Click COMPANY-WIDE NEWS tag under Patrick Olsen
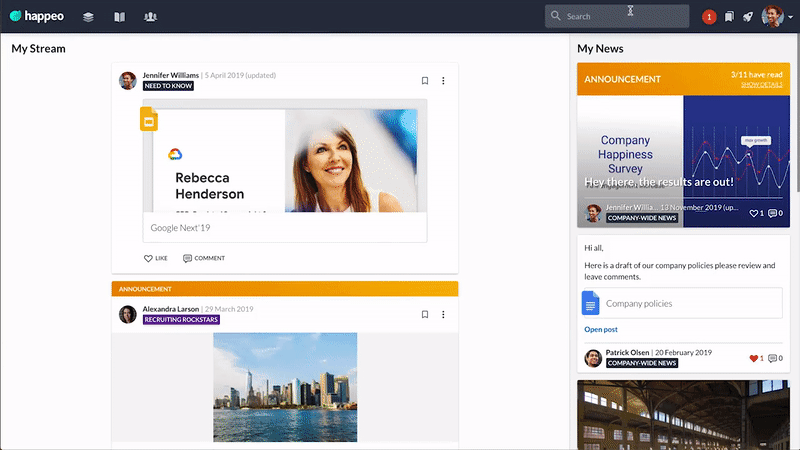800x450 pixels. 642,363
